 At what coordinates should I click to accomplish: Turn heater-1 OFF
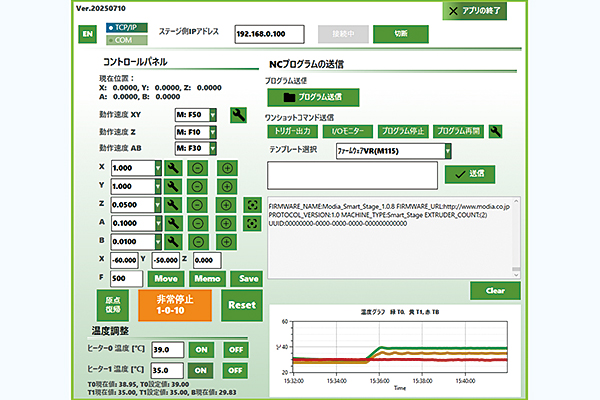click(235, 370)
